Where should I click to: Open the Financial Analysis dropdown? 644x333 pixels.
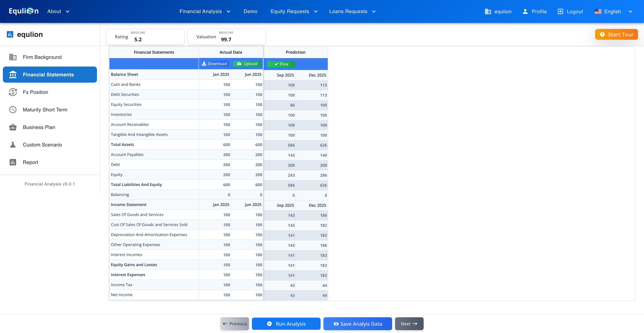(x=205, y=11)
